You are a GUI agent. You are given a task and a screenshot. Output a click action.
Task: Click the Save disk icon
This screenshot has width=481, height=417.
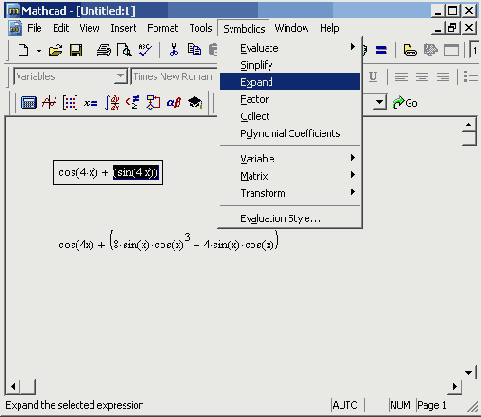tap(76, 51)
